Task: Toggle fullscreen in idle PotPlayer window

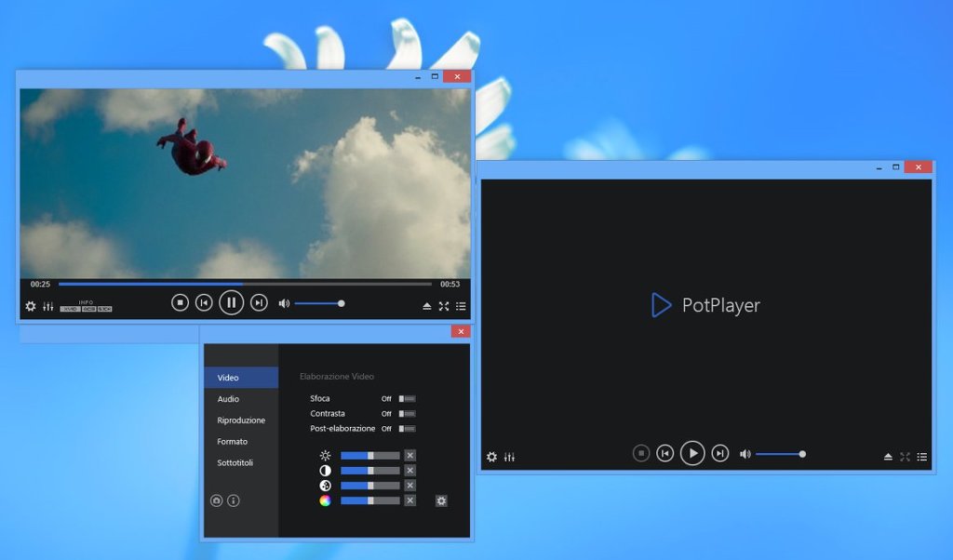Action: point(905,457)
